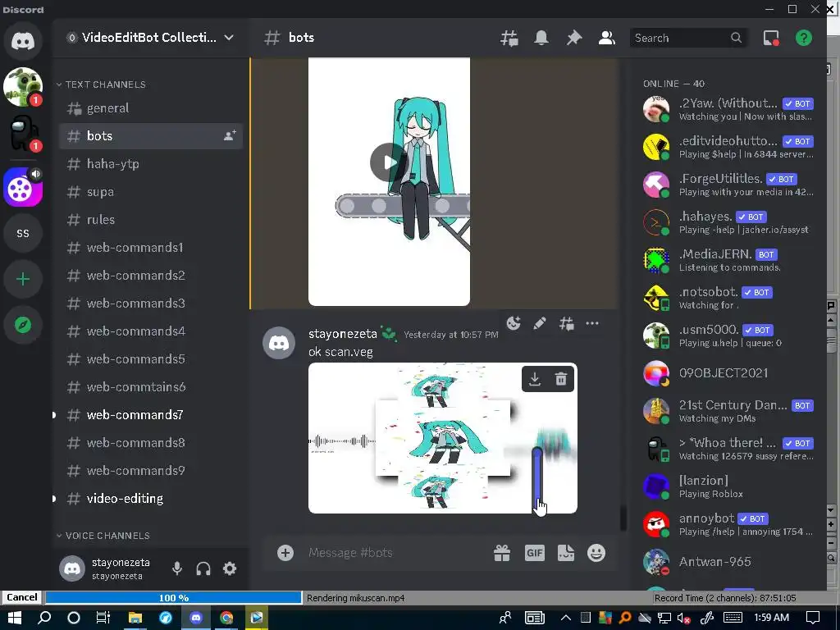The width and height of the screenshot is (840, 630).
Task: Open Antwan-965 member entry
Action: (728, 561)
